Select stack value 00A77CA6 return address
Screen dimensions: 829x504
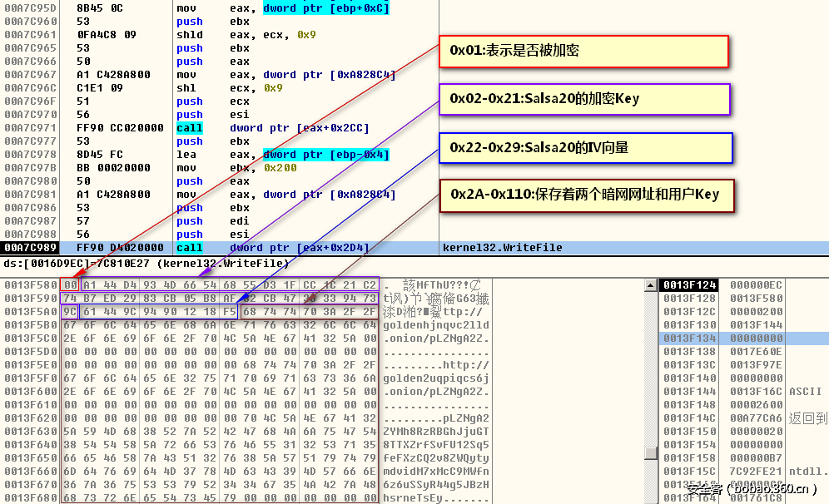tap(756, 418)
